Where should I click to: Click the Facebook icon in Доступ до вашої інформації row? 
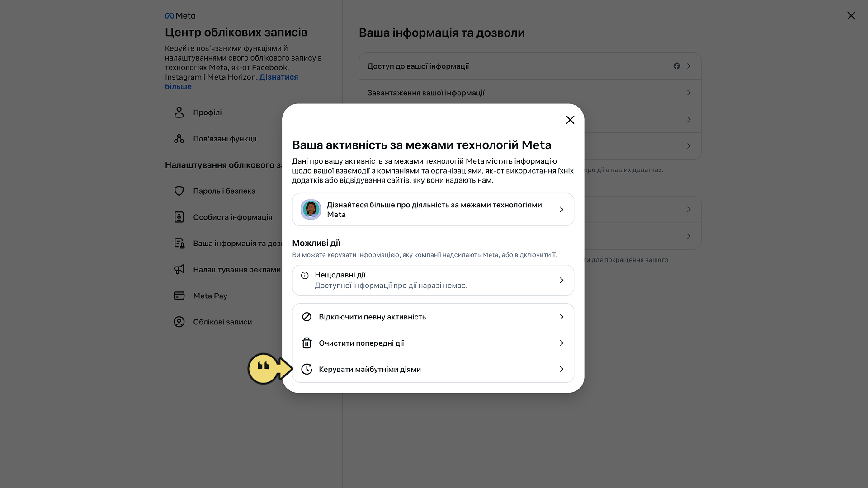[677, 66]
